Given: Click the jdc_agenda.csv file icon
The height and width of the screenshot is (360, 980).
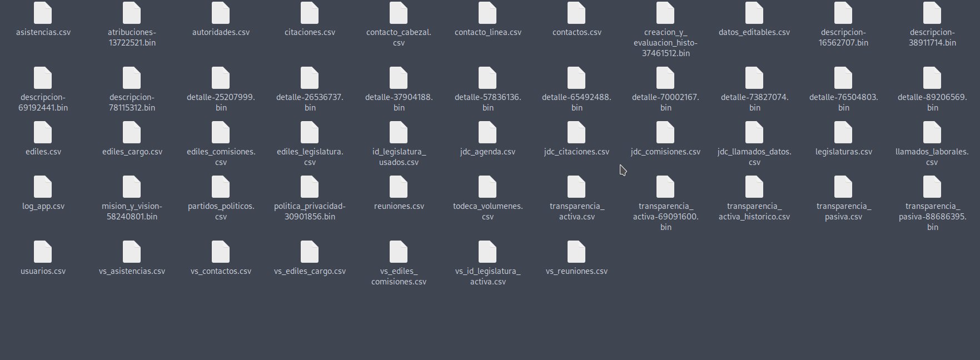Looking at the screenshot, I should (487, 133).
